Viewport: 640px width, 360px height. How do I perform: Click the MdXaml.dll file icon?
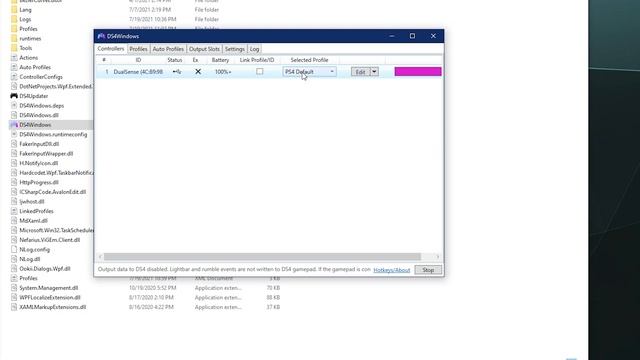tap(14, 221)
